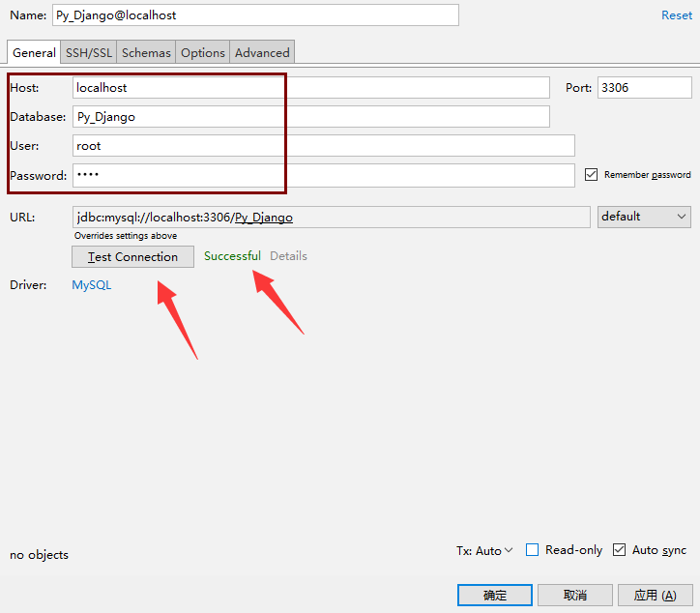The image size is (700, 613).
Task: Click the 'Overrides settings above' note
Action: pos(126,236)
